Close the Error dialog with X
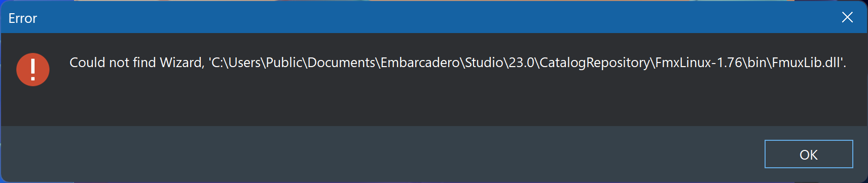The height and width of the screenshot is (183, 868). 847,17
